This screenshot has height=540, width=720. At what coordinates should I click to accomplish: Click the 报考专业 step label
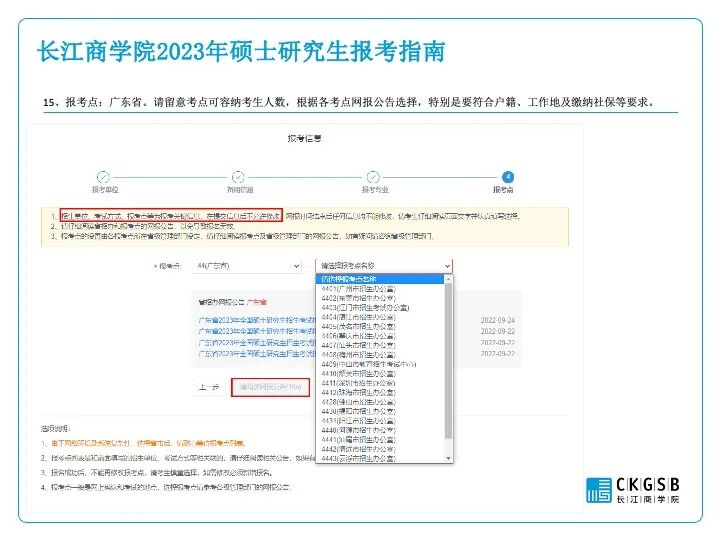pos(375,190)
